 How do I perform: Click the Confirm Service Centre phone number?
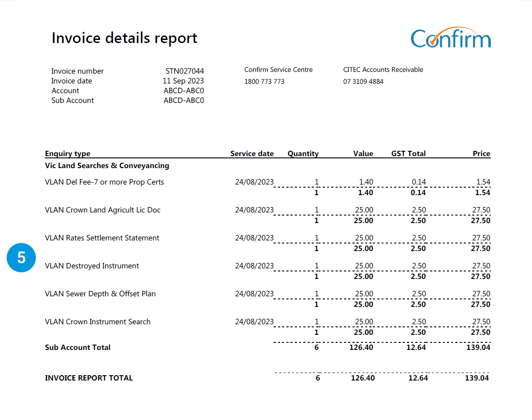click(264, 82)
